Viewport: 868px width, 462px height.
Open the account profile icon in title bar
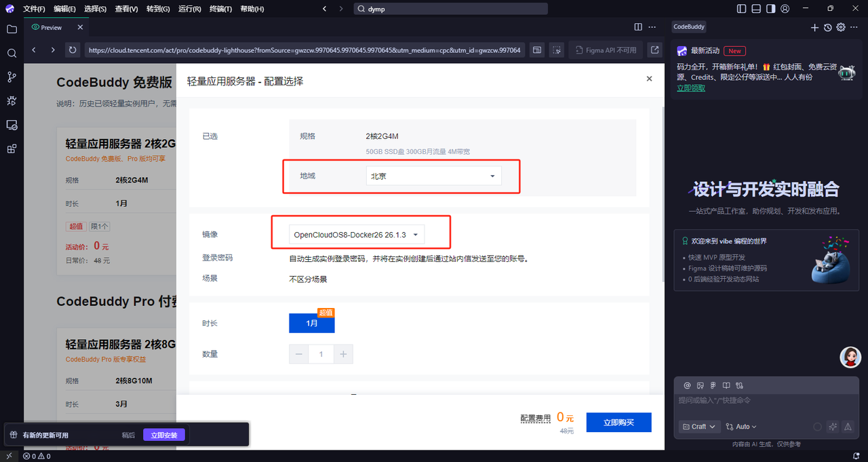[785, 9]
